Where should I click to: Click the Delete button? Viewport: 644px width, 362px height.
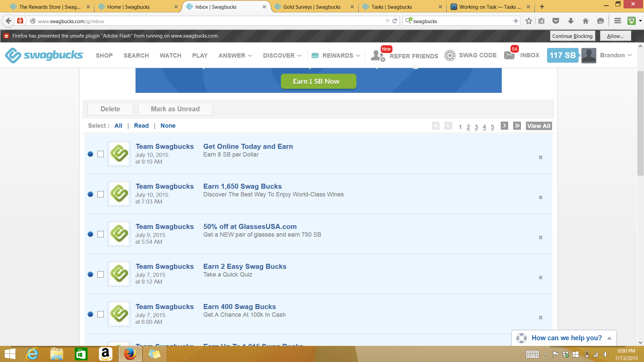pyautogui.click(x=110, y=109)
